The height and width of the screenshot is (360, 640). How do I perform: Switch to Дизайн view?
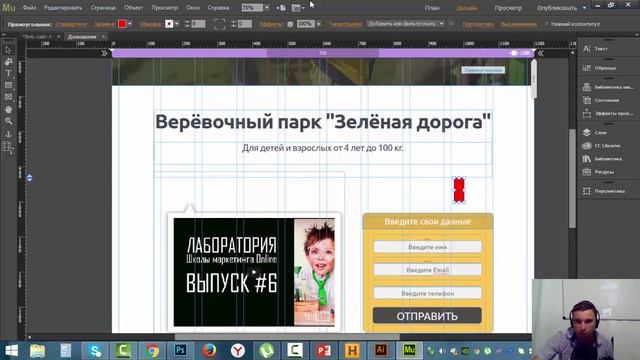(467, 8)
